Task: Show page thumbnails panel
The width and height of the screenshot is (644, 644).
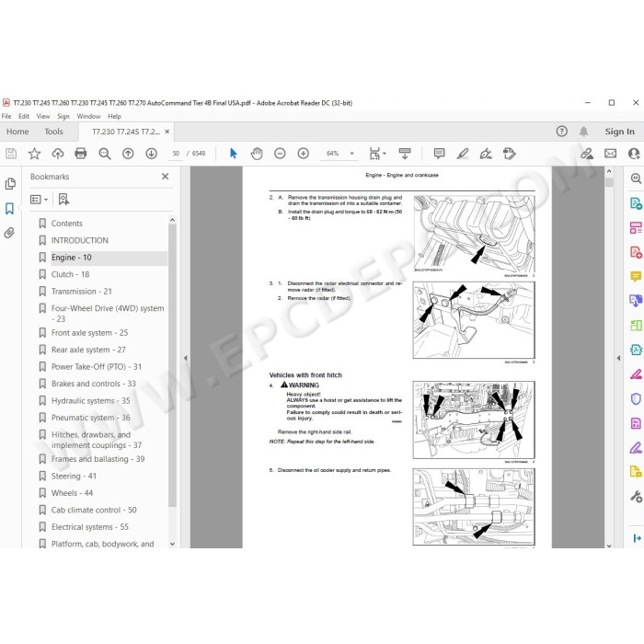Action: [10, 184]
